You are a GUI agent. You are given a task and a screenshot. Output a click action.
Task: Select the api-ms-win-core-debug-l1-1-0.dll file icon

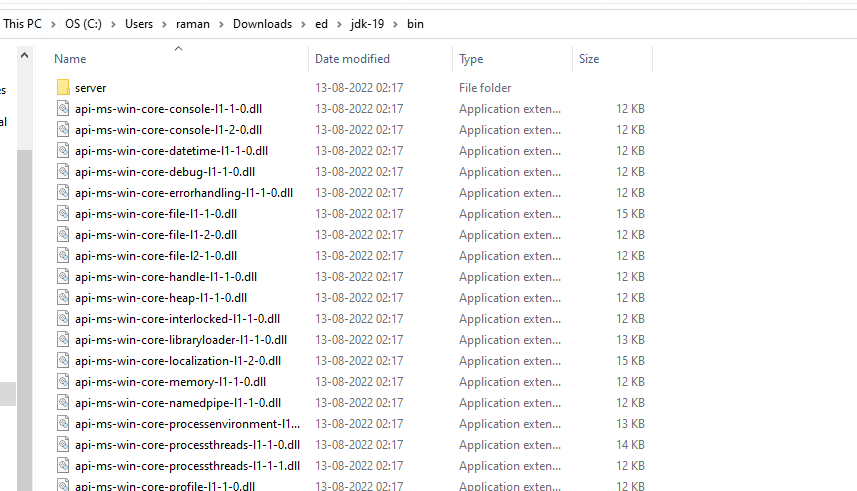[x=63, y=172]
